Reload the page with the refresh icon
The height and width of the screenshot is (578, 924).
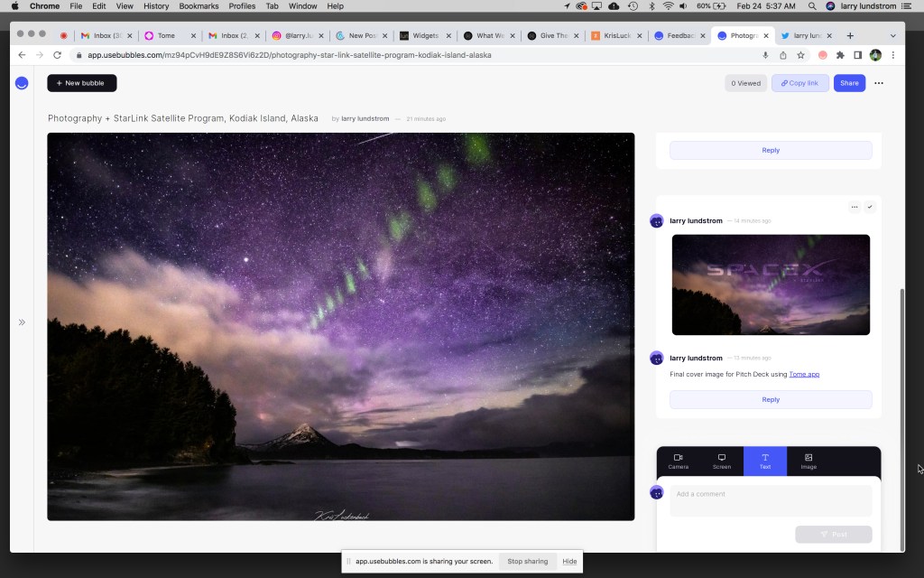[57, 55]
